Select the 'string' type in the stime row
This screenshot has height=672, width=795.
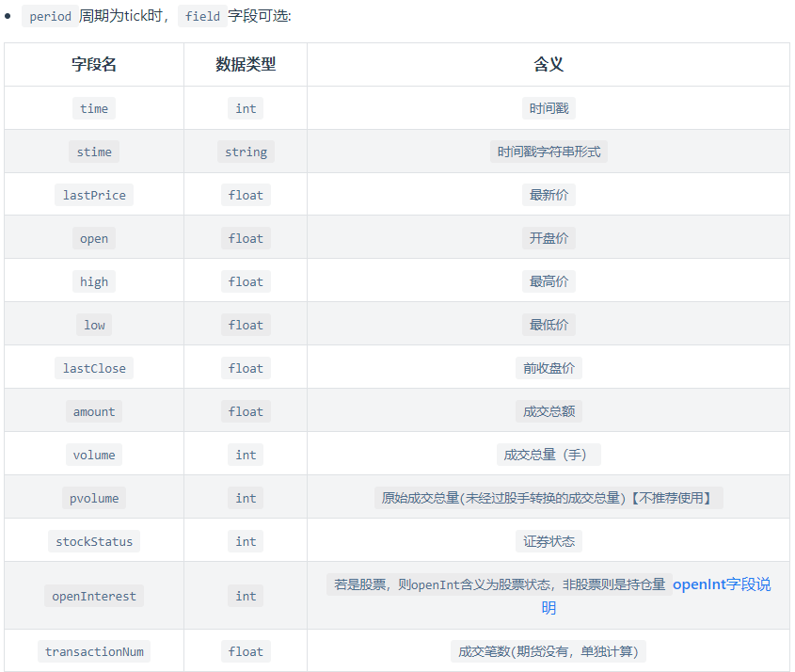[246, 152]
